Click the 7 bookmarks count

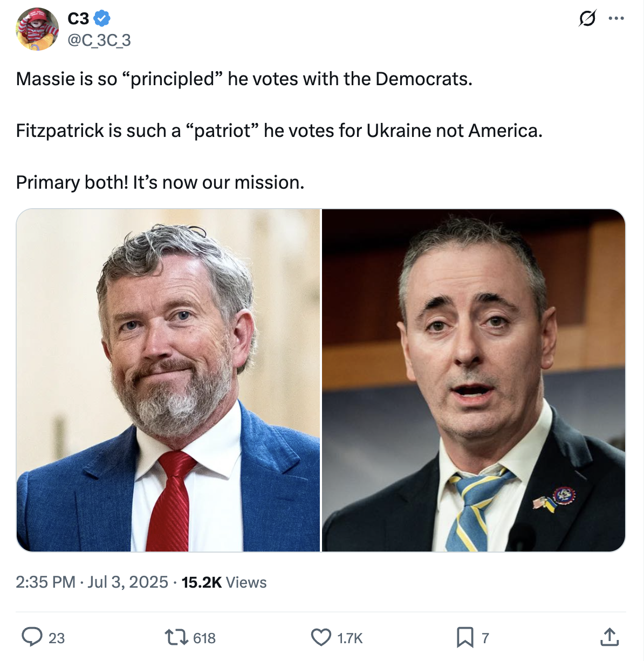(x=485, y=638)
